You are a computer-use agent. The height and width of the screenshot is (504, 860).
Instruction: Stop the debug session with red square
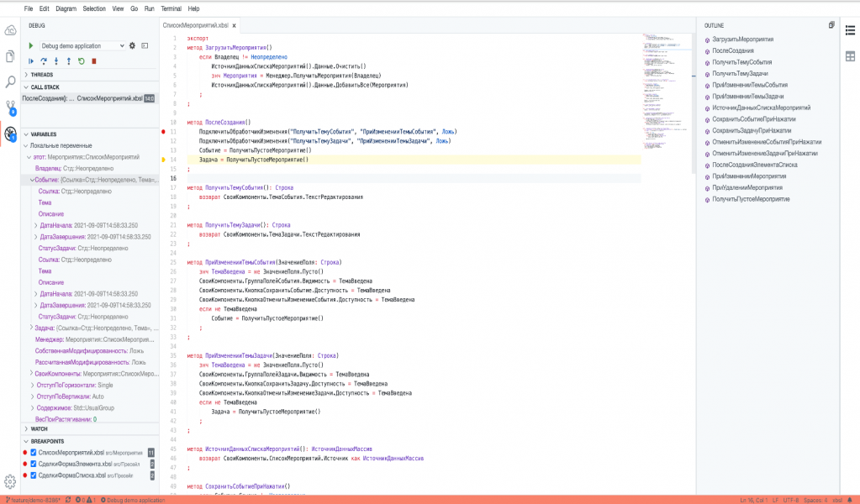click(94, 61)
